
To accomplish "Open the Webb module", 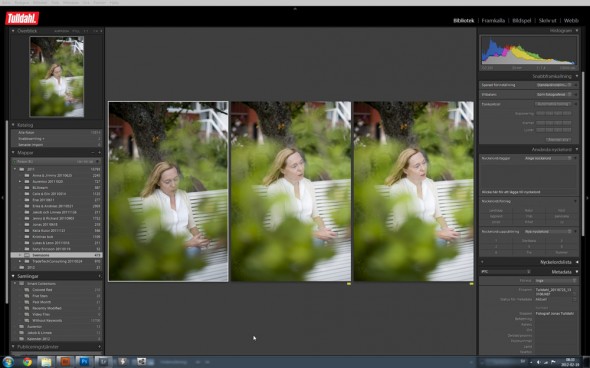I will tap(571, 20).
